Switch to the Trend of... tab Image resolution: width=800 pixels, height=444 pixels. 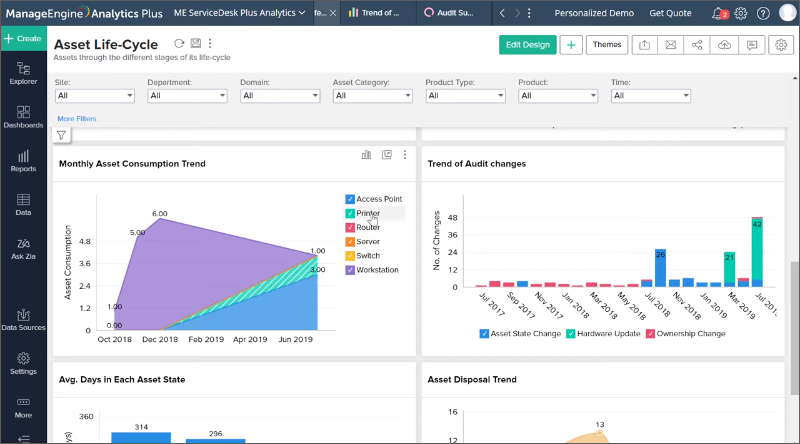(373, 13)
